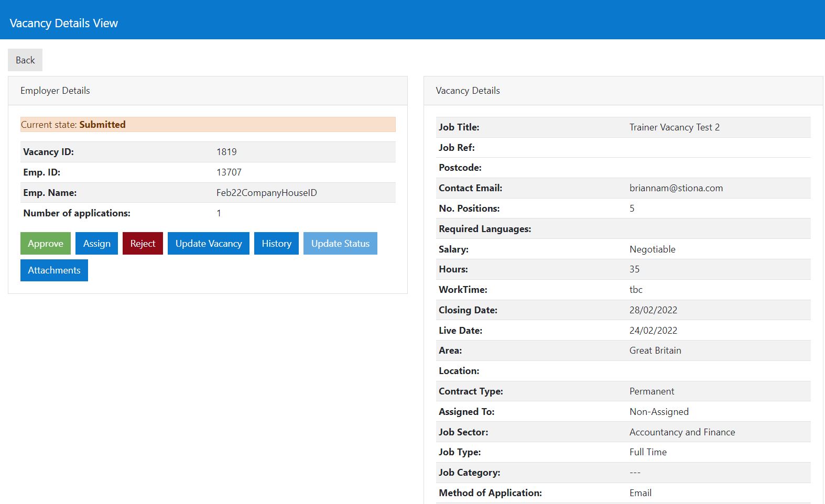Click the job title Trainer Vacancy Test 2
This screenshot has width=825, height=504.
[675, 127]
